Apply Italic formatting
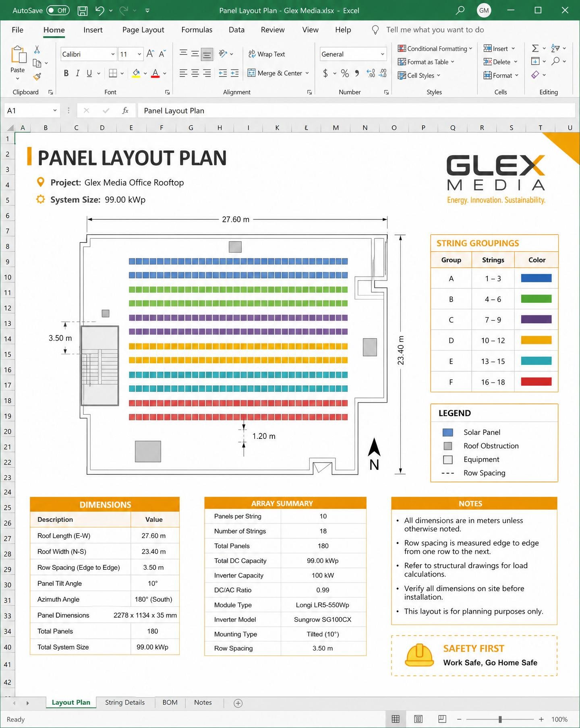Image resolution: width=580 pixels, height=728 pixels. (77, 73)
